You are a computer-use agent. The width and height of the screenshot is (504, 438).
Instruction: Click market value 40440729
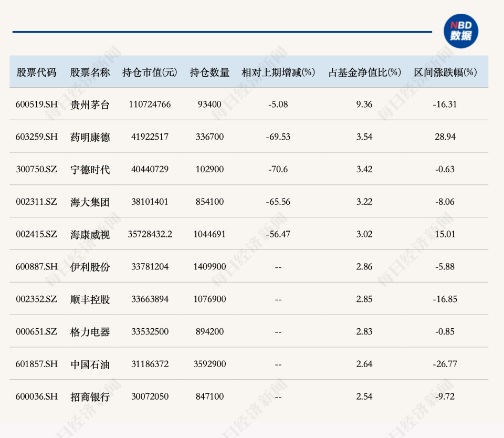click(150, 170)
